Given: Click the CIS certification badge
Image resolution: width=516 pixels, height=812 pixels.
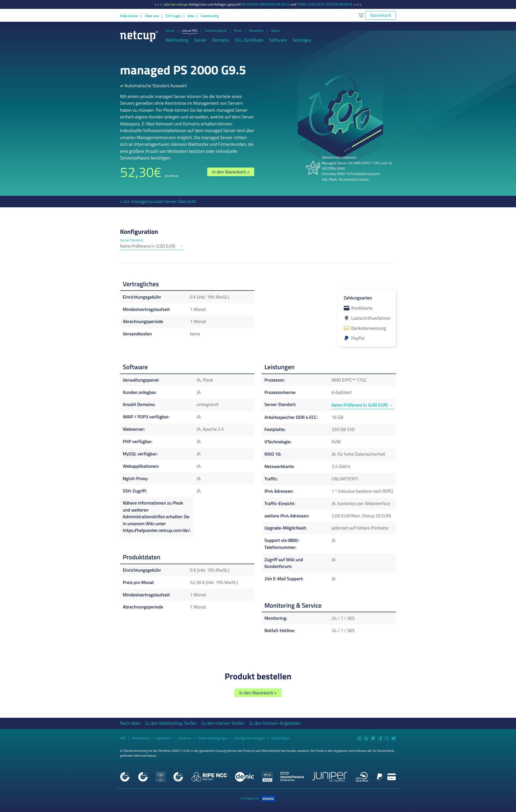Looking at the screenshot, I should (161, 777).
